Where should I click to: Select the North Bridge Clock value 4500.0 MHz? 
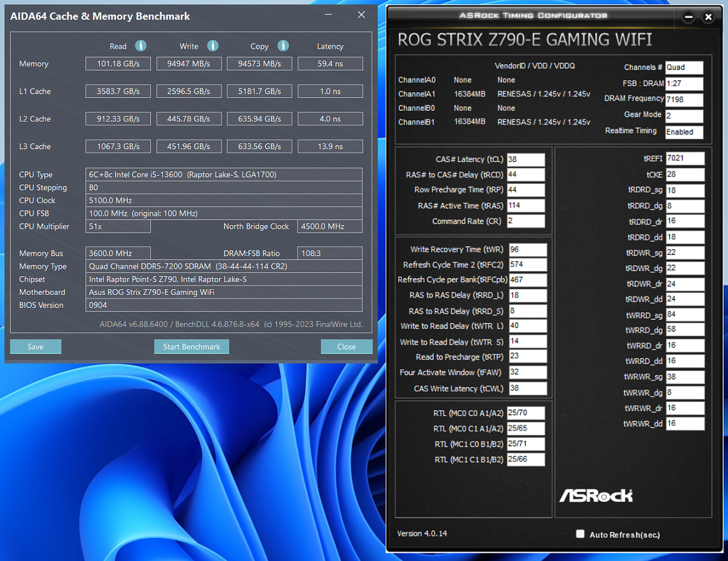pos(329,226)
